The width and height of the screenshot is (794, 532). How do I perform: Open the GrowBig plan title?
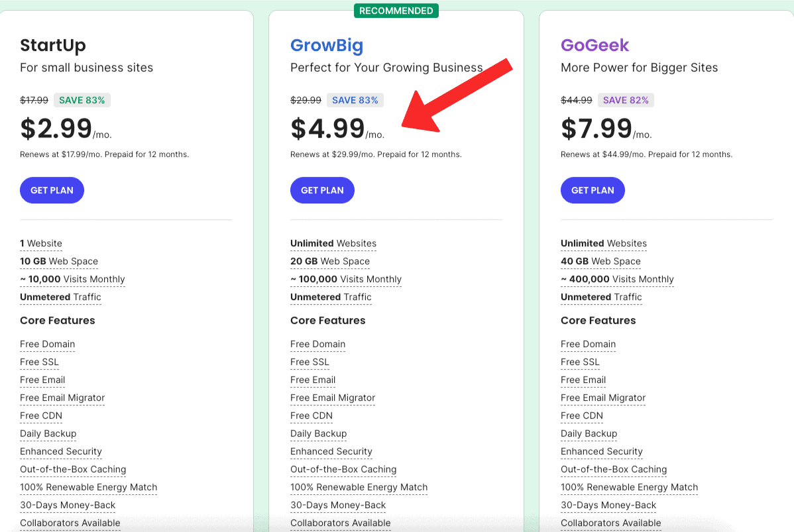tap(327, 45)
